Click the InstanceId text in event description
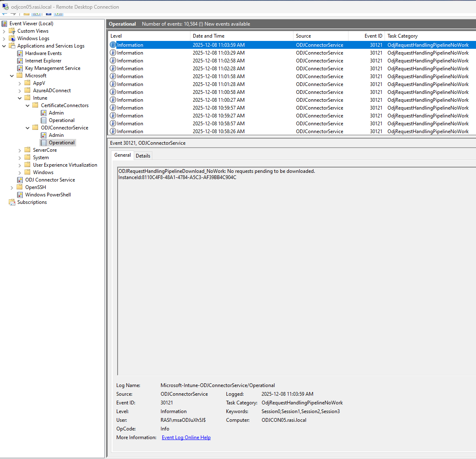Screen dimensions: 476x459 tap(177, 177)
